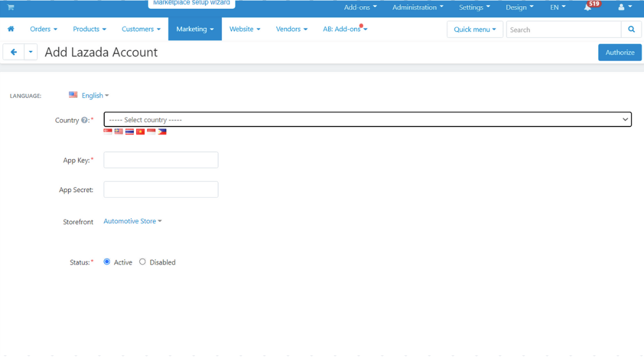
Task: Select the Indonesia flag
Action: point(151,131)
